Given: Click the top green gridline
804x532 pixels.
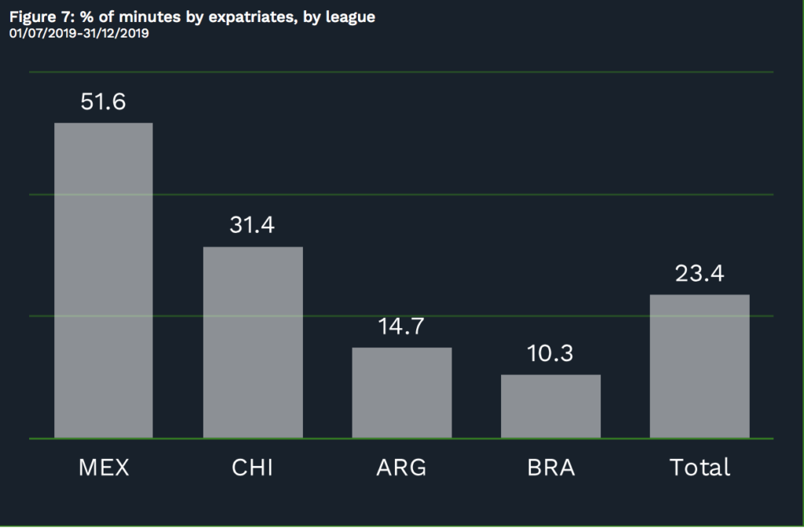Looking at the screenshot, I should [401, 72].
